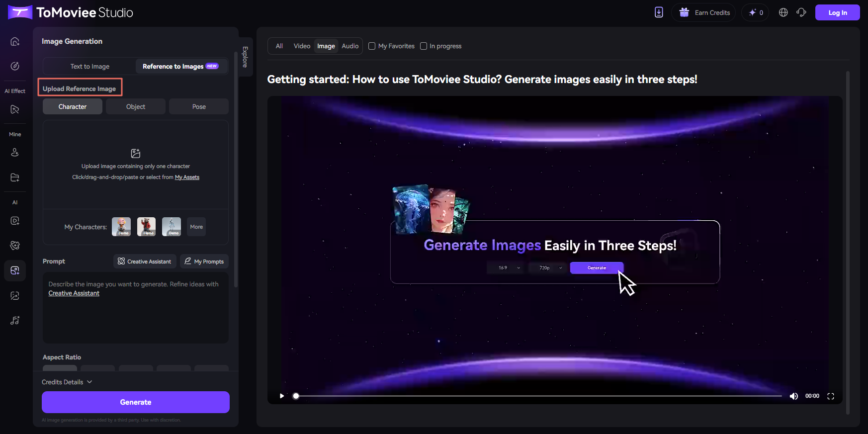Play the getting started video
The image size is (868, 434).
point(282,396)
